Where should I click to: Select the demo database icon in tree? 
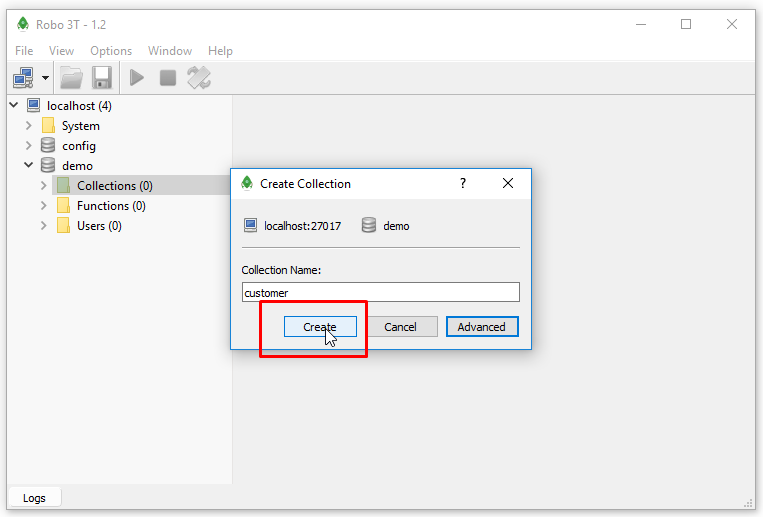48,166
